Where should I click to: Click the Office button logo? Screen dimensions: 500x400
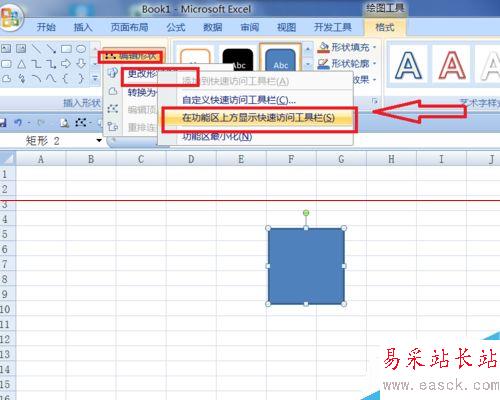coord(11,17)
